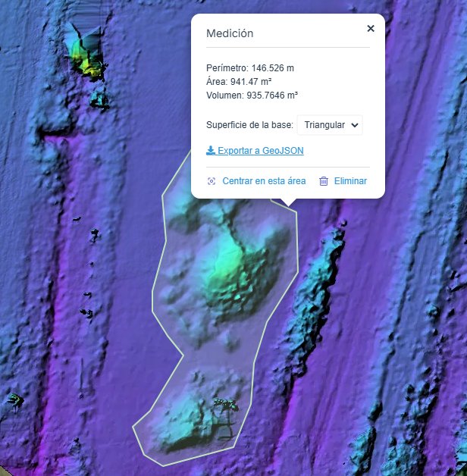The width and height of the screenshot is (467, 476).
Task: Open the Superficie de la base dropdown
Action: 330,125
